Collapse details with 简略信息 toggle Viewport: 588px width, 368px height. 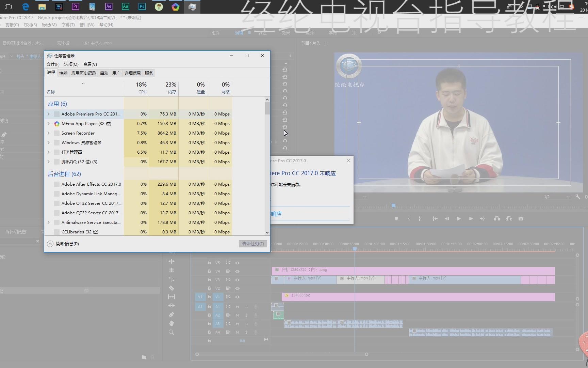click(63, 244)
